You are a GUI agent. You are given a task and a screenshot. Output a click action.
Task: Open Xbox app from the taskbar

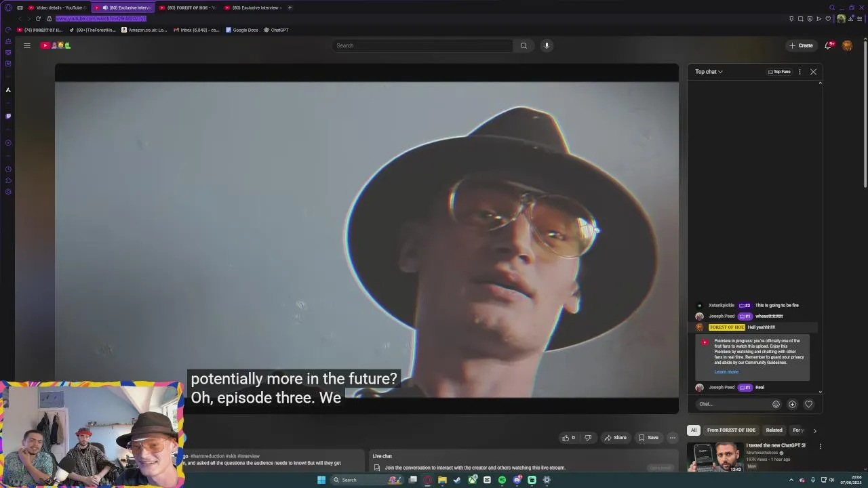472,480
